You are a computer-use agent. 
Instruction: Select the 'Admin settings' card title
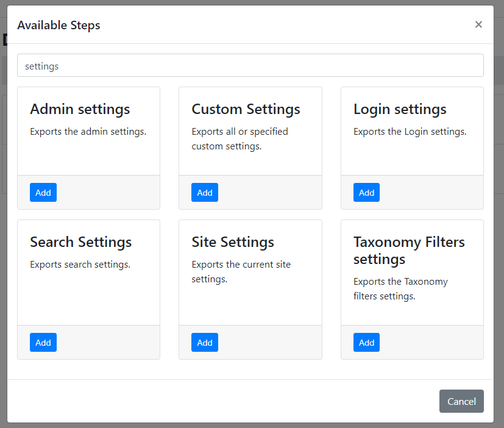[80, 109]
